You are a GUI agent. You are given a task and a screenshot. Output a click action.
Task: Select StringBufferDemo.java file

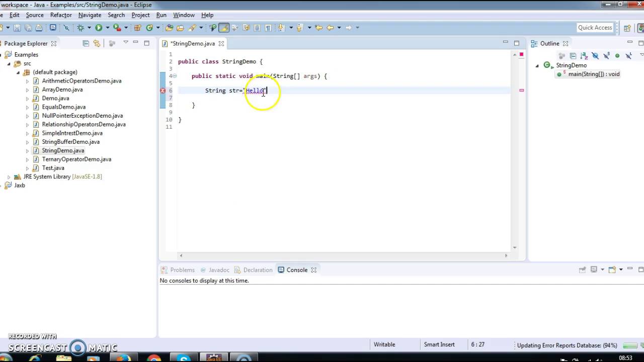(x=70, y=142)
